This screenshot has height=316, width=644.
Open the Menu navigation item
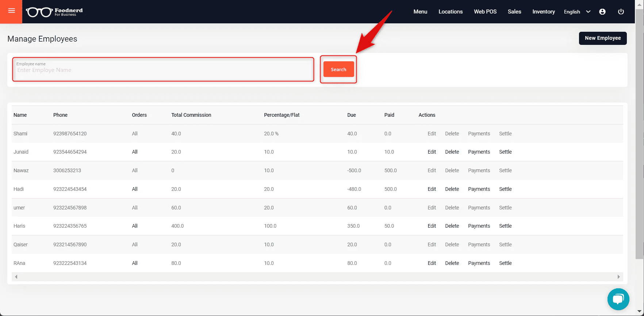[x=420, y=12]
